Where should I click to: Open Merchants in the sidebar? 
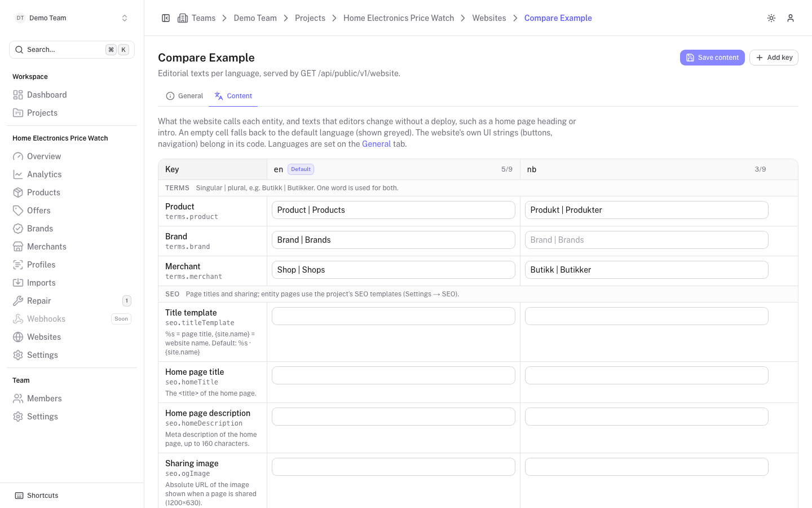[x=72, y=247]
